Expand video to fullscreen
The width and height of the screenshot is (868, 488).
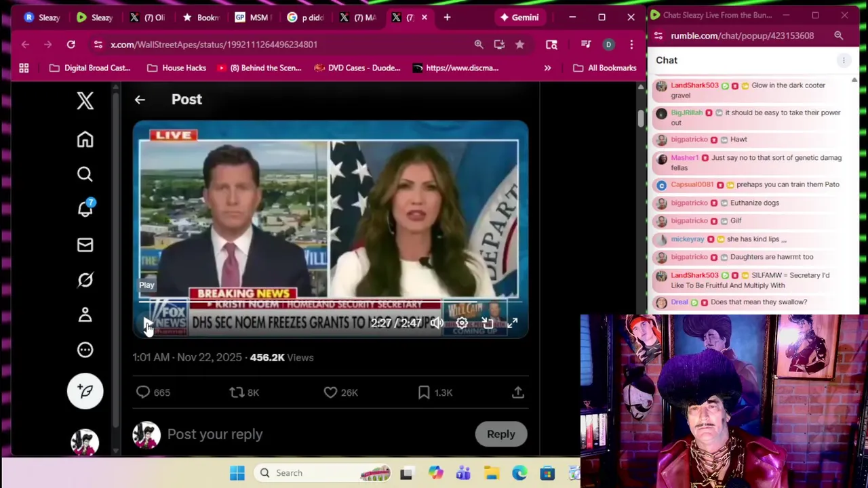[x=513, y=323]
